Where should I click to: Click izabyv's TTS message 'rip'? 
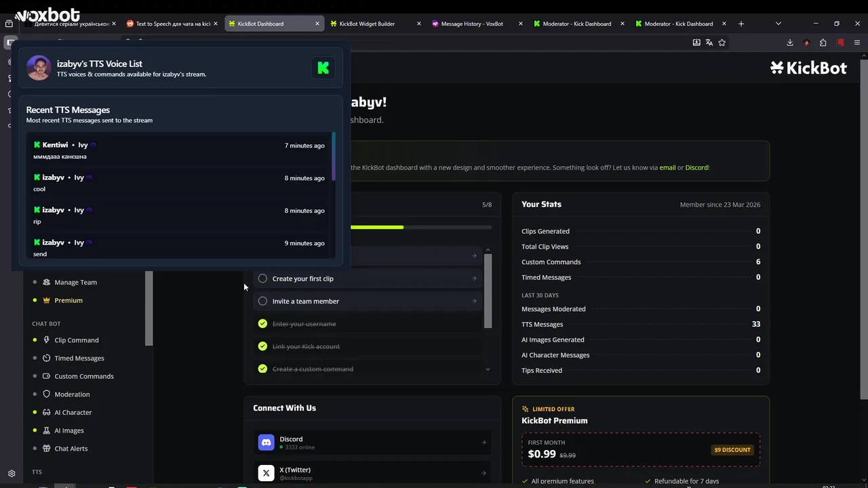(x=37, y=222)
